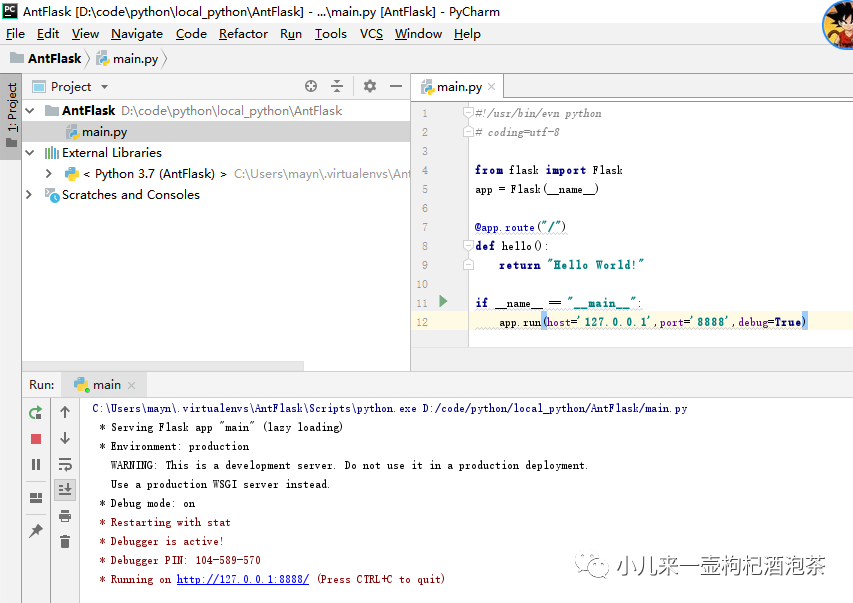
Task: Open the Edit menu
Action: coord(48,34)
